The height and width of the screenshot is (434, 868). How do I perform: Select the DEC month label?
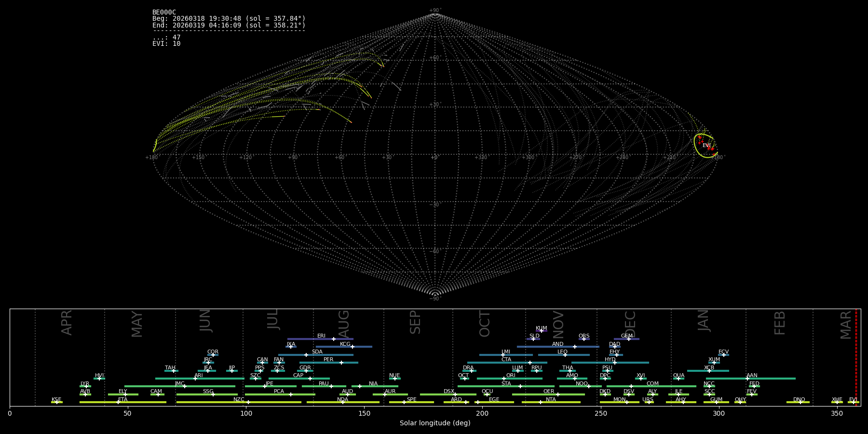tap(630, 324)
